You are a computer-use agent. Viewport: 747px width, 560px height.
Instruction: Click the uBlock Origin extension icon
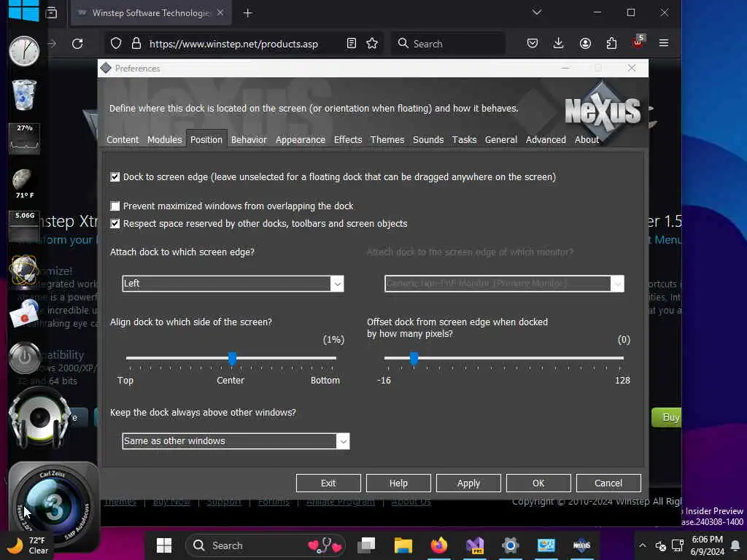(x=638, y=42)
